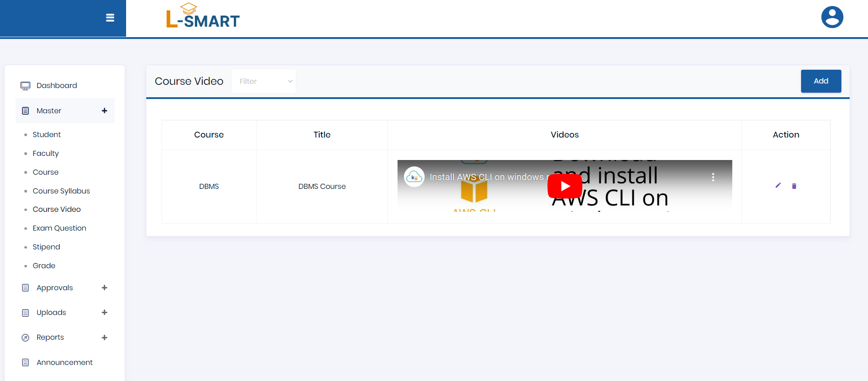This screenshot has height=381, width=868.
Task: Click the Dashboard monitor icon
Action: click(x=25, y=86)
